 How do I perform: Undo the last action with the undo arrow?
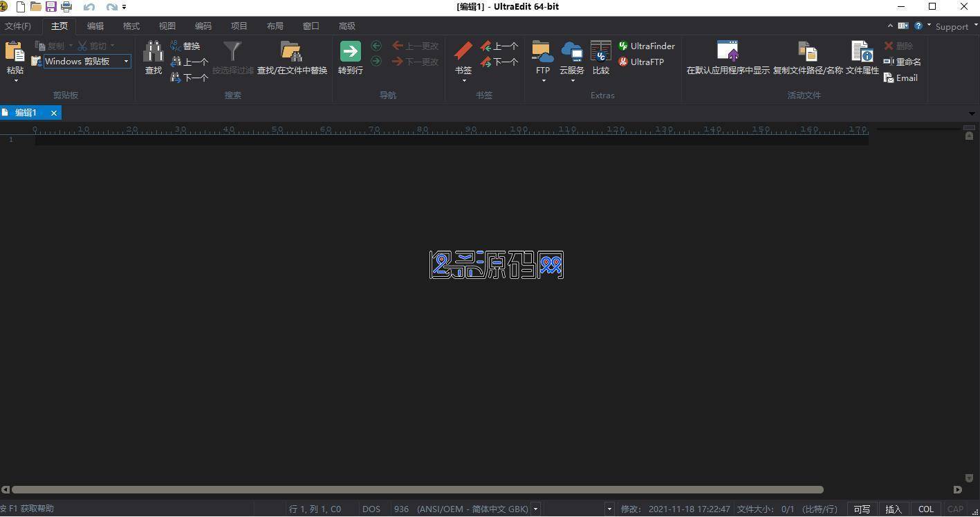pyautogui.click(x=89, y=7)
